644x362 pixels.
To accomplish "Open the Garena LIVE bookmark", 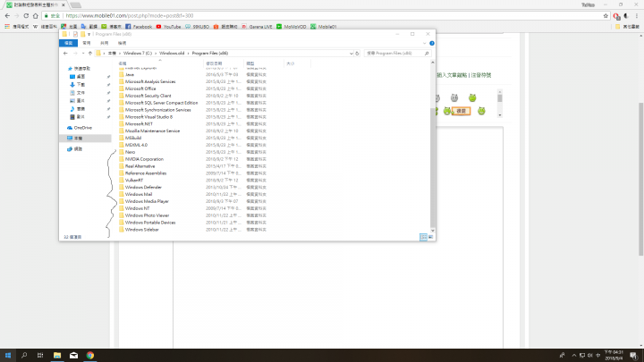I will [x=257, y=27].
